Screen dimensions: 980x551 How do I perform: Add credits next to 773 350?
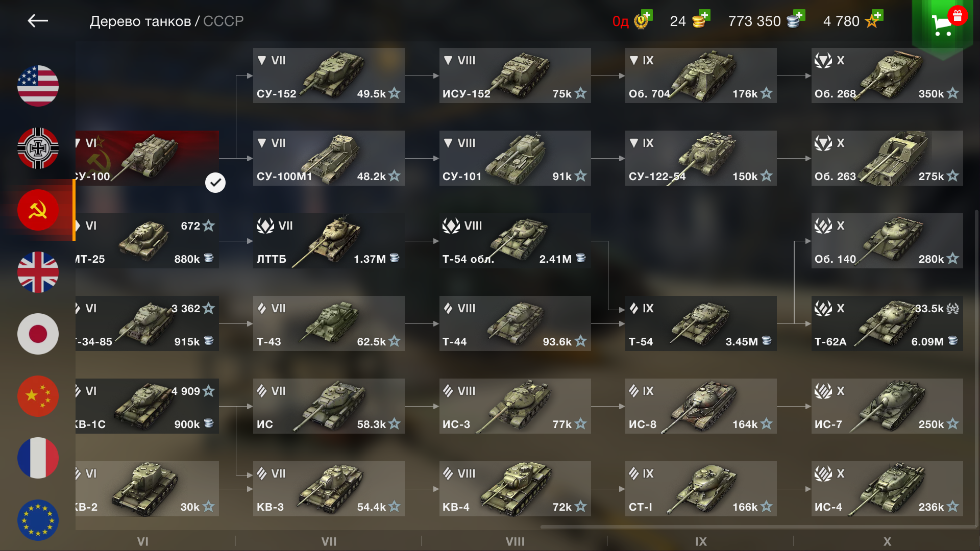(799, 15)
